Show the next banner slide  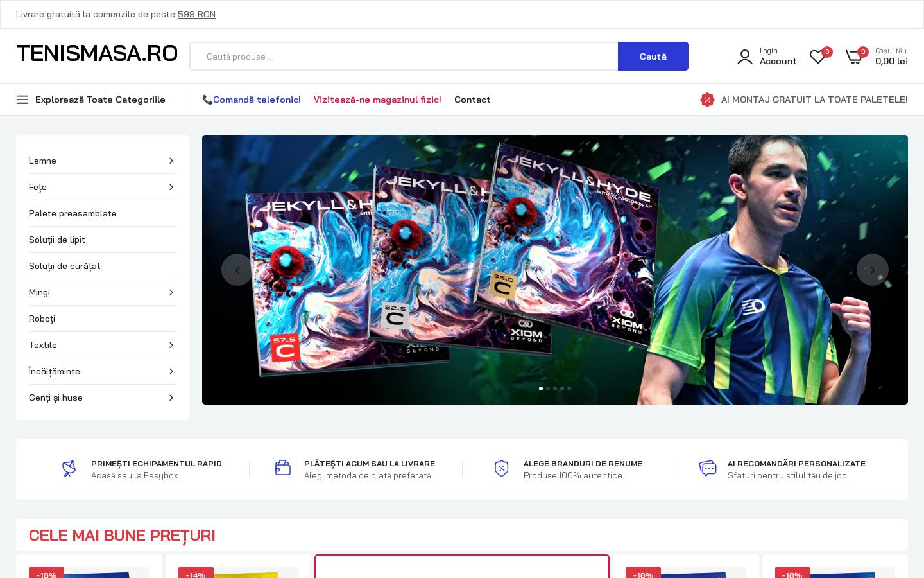(873, 270)
